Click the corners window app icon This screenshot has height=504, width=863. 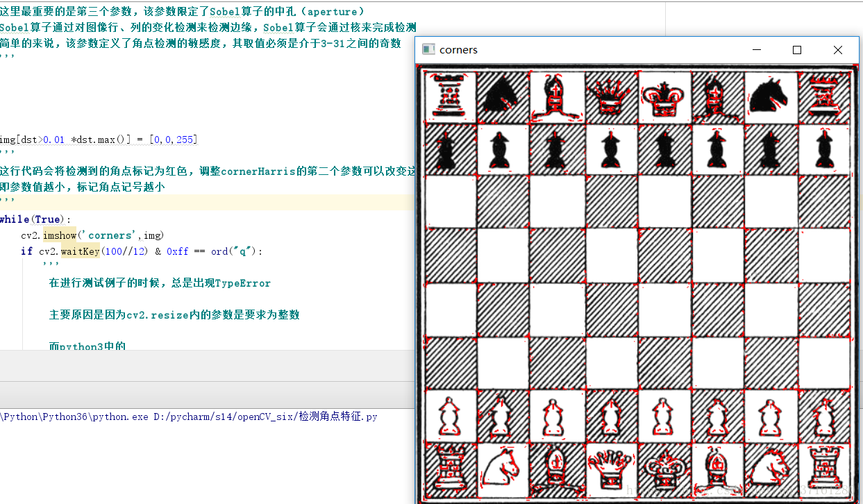428,49
